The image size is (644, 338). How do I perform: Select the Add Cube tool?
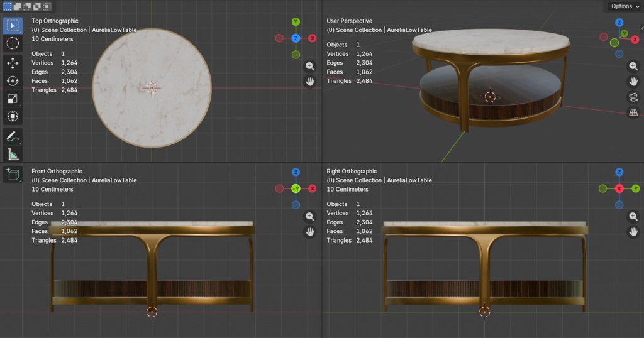[x=13, y=174]
